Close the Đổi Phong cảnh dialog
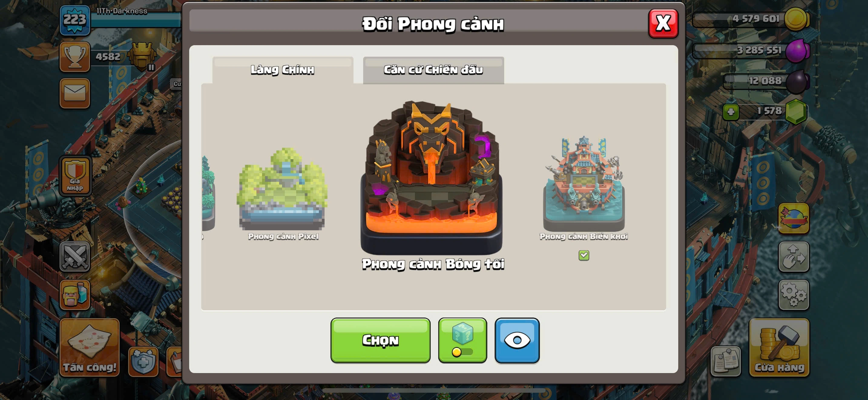This screenshot has width=868, height=400. pos(663,23)
